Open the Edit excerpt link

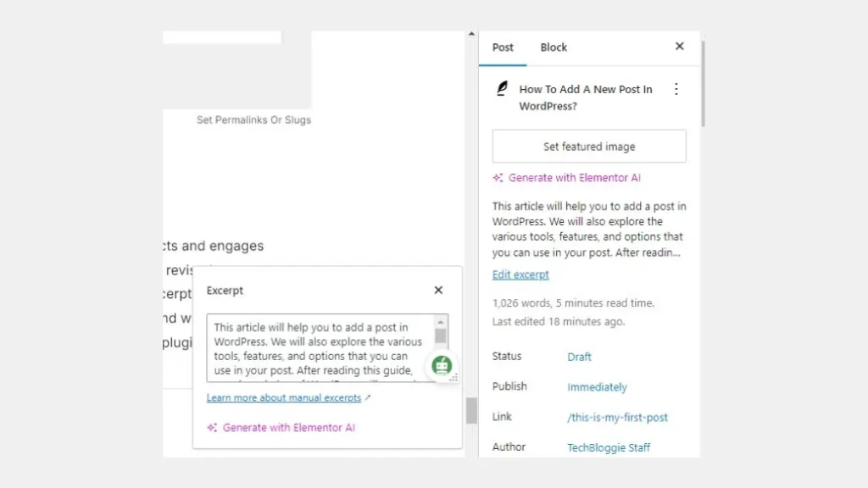tap(520, 274)
